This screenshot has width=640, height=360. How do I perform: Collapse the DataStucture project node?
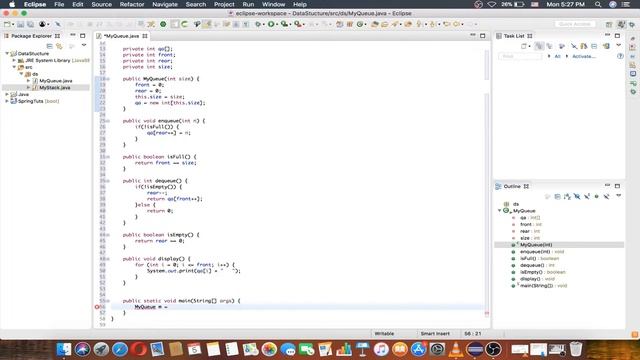7,53
